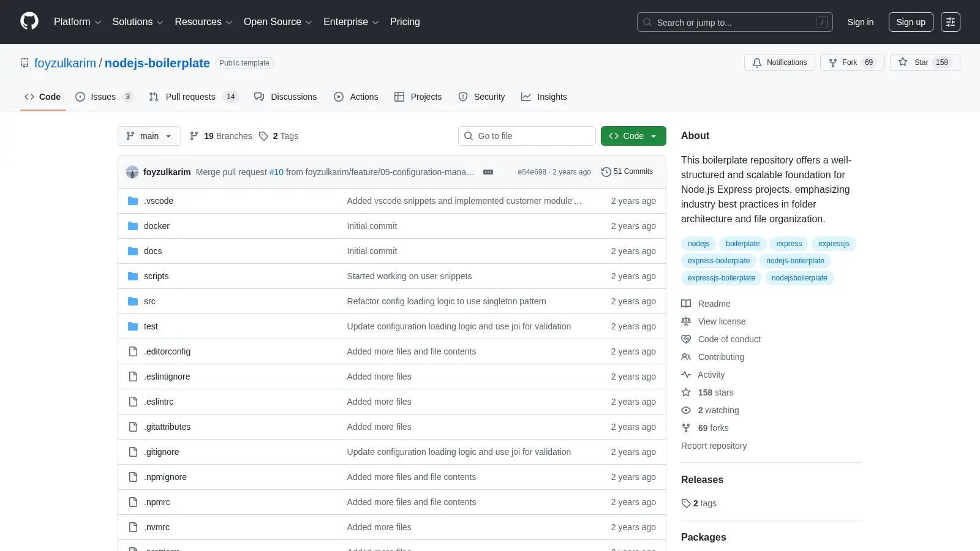Expand commit message ellipsis button
Image resolution: width=980 pixels, height=551 pixels.
488,172
